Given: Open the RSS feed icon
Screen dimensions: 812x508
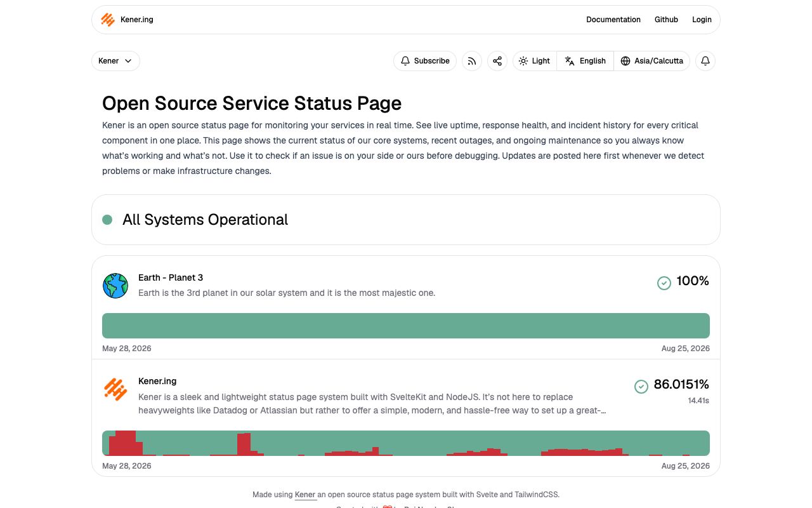Looking at the screenshot, I should coord(472,61).
